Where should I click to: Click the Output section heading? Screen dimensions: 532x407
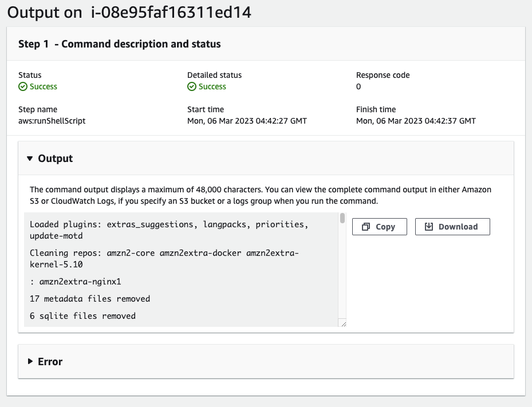click(56, 159)
